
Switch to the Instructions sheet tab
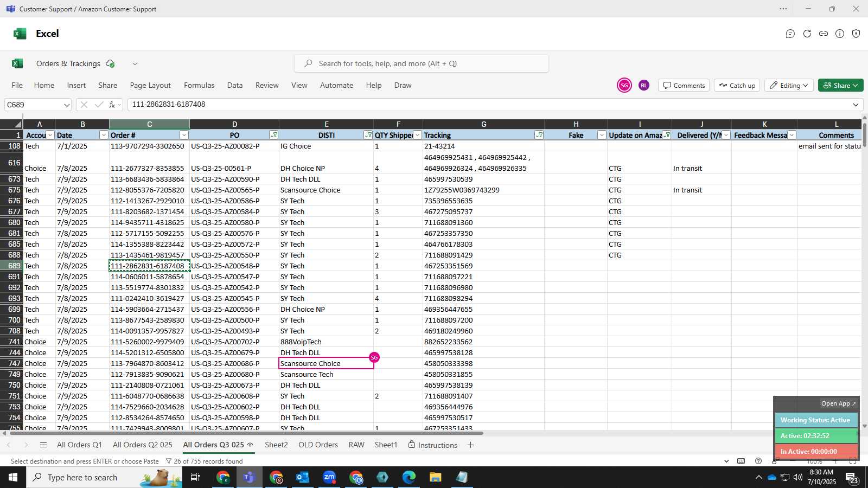point(432,445)
